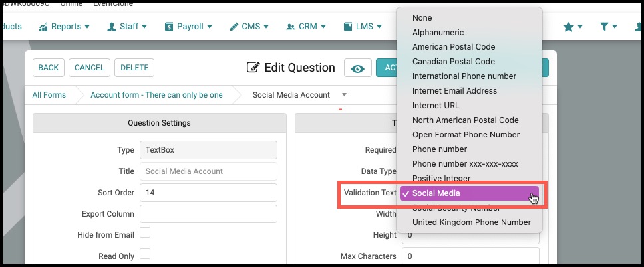Click the Staff person icon
The height and width of the screenshot is (267, 644).
point(111,27)
